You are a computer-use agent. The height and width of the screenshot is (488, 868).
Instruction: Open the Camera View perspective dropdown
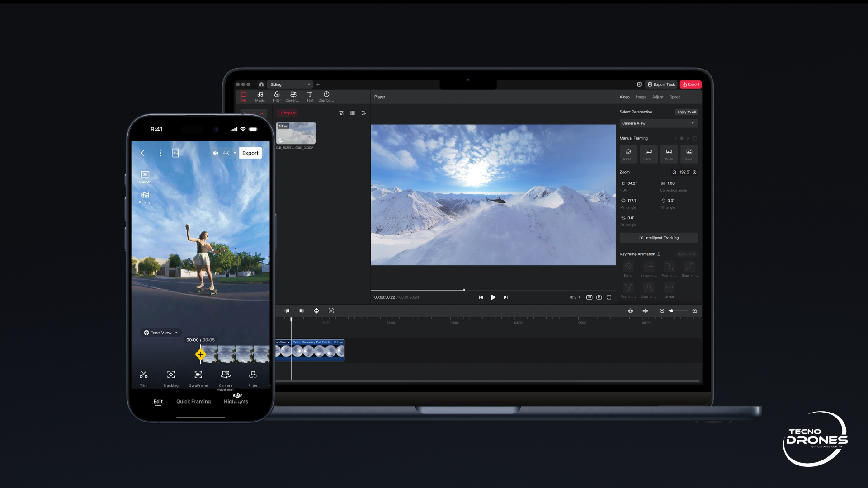pyautogui.click(x=658, y=123)
